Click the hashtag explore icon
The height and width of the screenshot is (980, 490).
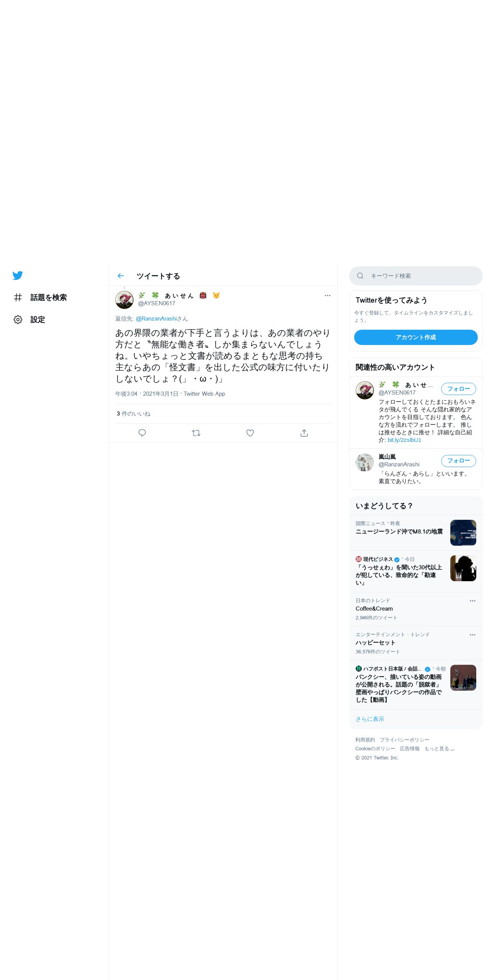[18, 297]
